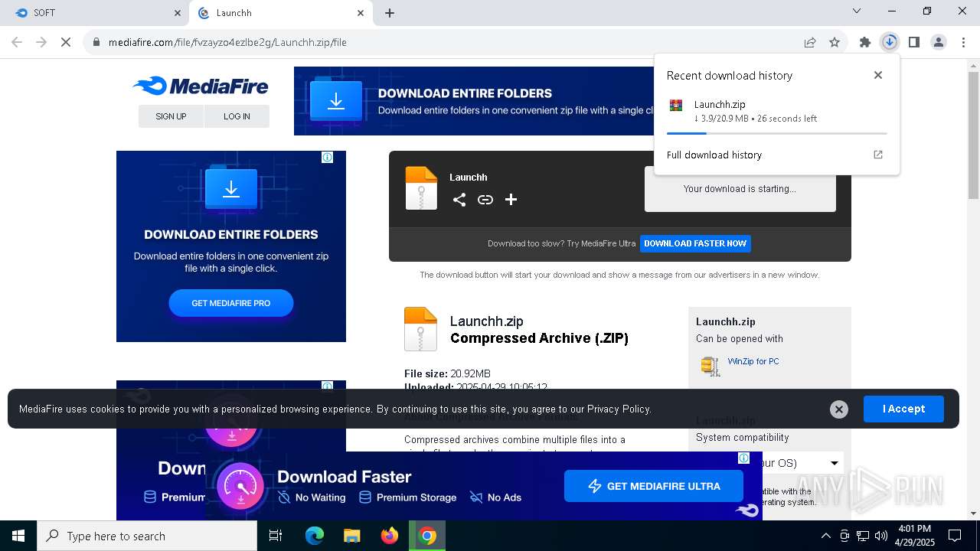The height and width of the screenshot is (551, 980).
Task: Click Launchh.zip entry in download popup
Action: point(777,112)
